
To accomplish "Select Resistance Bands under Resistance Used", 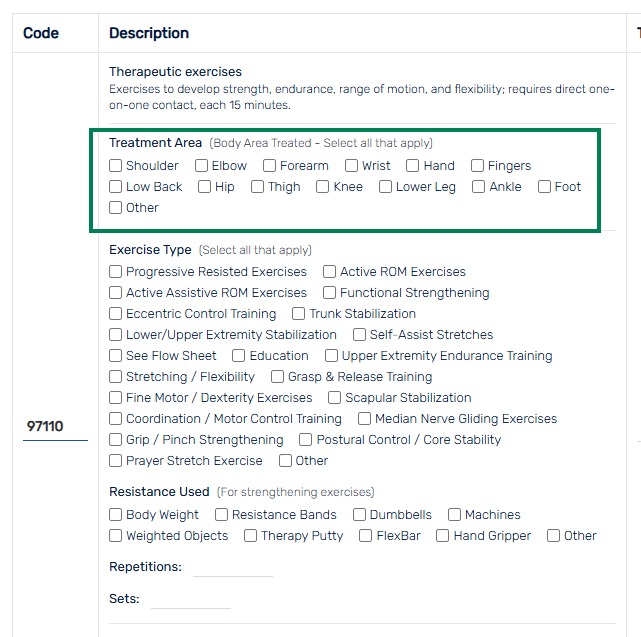I will pos(221,514).
